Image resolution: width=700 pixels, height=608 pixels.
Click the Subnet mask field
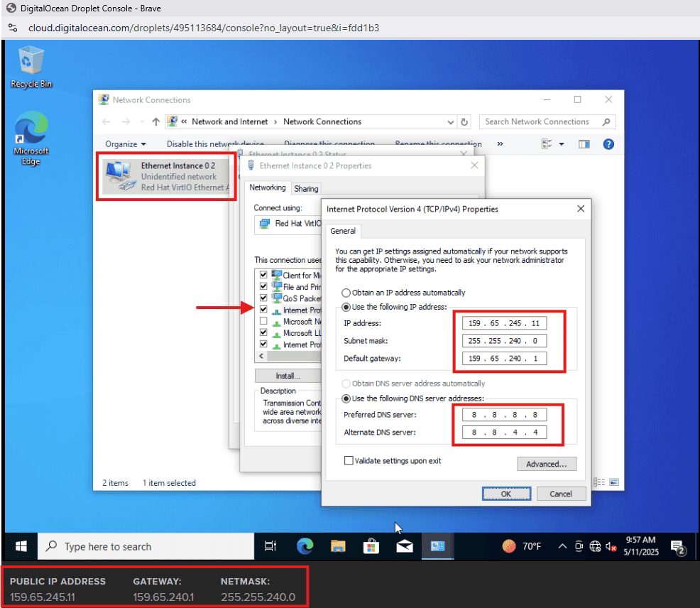pyautogui.click(x=505, y=341)
